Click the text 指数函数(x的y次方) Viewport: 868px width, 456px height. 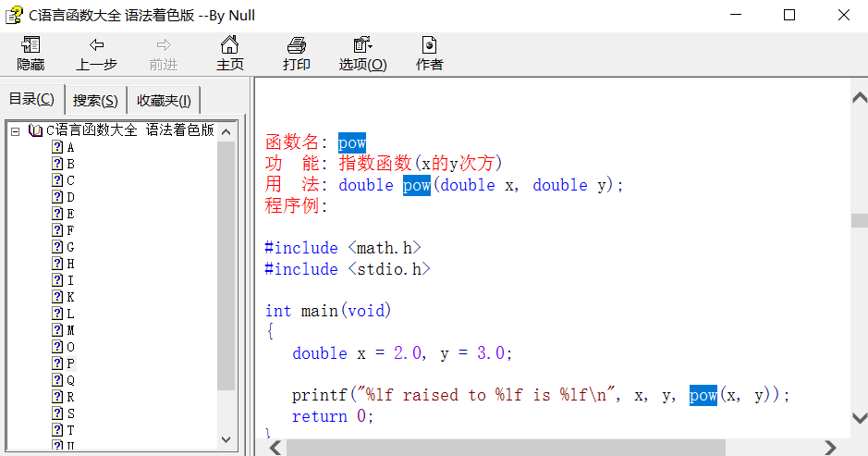pos(421,164)
